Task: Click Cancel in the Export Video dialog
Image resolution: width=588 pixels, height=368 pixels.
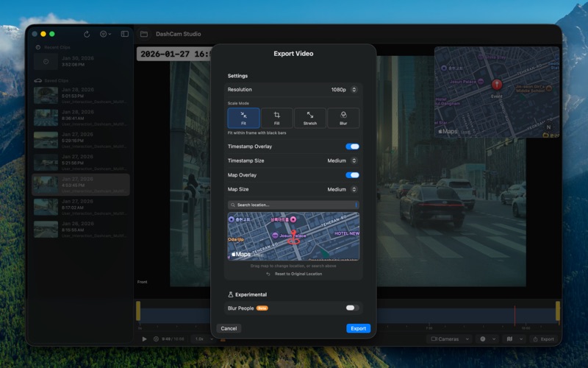Action: point(229,328)
